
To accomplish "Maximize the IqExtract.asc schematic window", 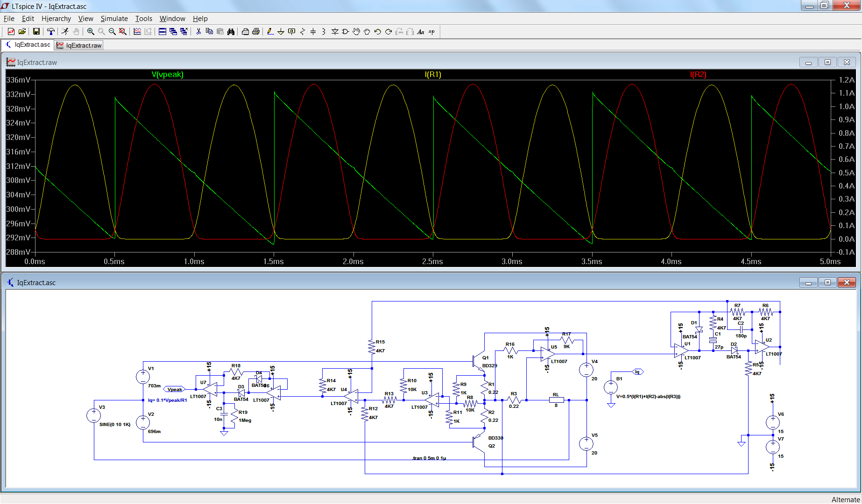I will click(827, 282).
